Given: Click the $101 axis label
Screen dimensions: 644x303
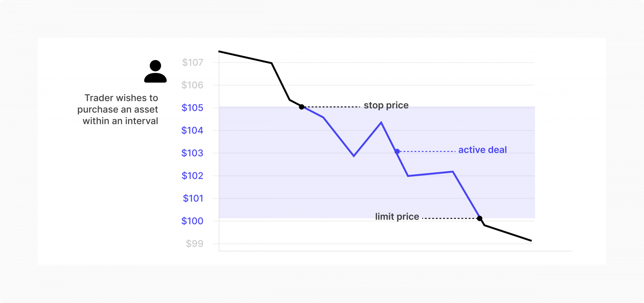Looking at the screenshot, I should pos(192,199).
